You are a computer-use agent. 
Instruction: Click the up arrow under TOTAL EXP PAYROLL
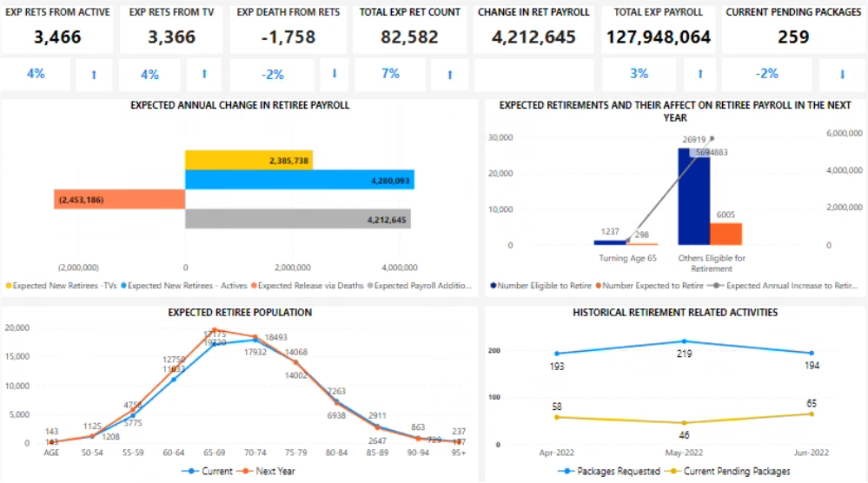pyautogui.click(x=699, y=75)
